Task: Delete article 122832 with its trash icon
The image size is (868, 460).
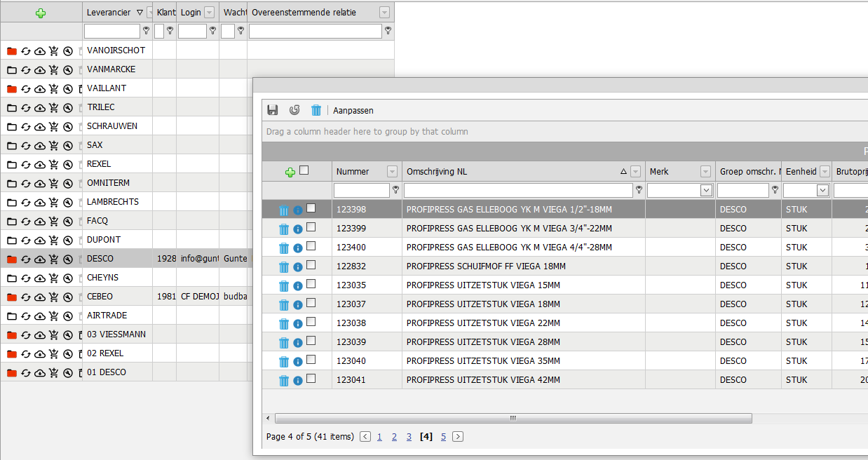Action: 284,266
